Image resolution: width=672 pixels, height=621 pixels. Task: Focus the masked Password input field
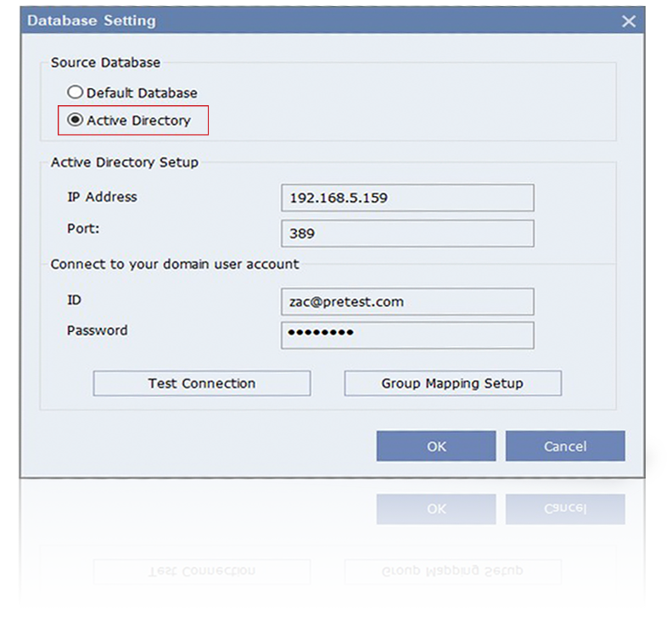[x=407, y=334]
